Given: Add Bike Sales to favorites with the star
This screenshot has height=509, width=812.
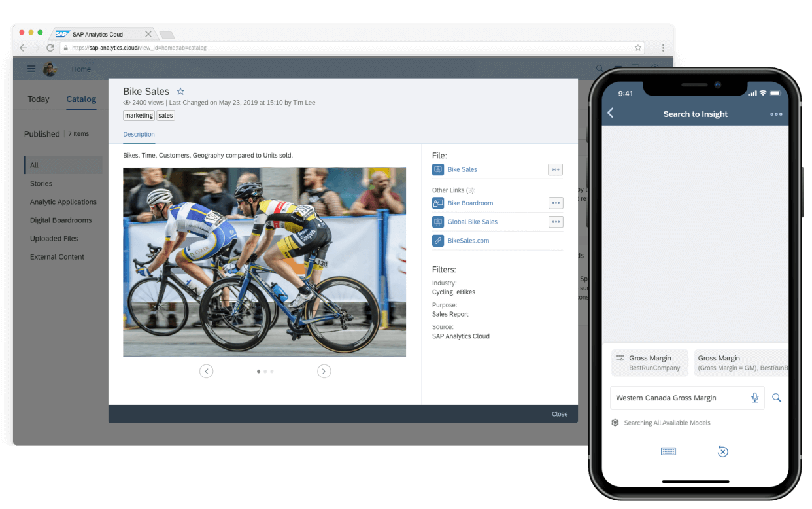Looking at the screenshot, I should [x=181, y=92].
